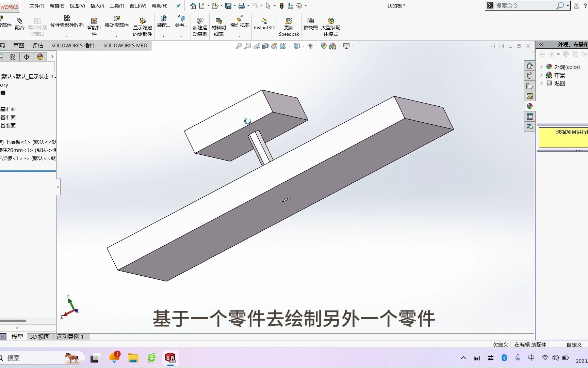Click DisplayManager colored ball tab in left panel
The image size is (588, 368).
click(x=40, y=57)
